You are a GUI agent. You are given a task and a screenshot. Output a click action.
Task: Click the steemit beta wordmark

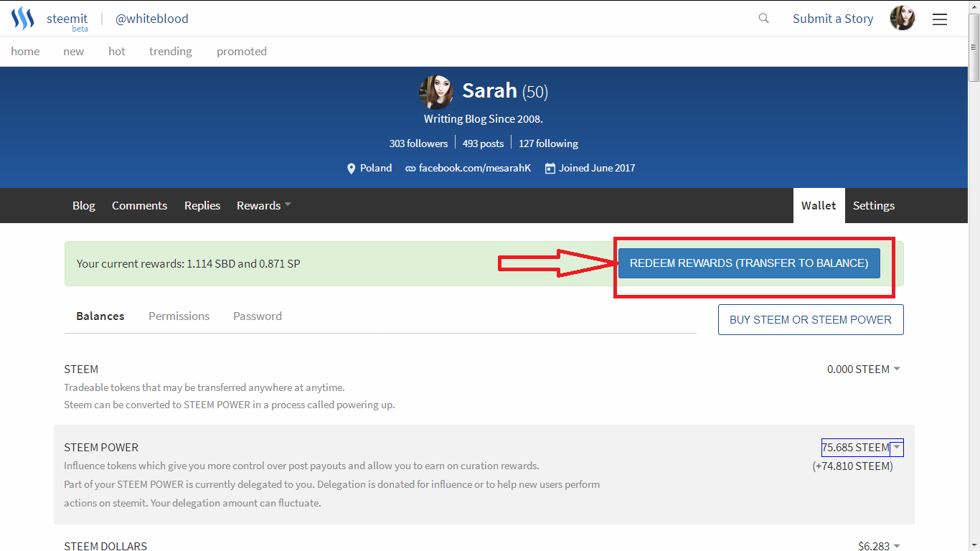[67, 21]
